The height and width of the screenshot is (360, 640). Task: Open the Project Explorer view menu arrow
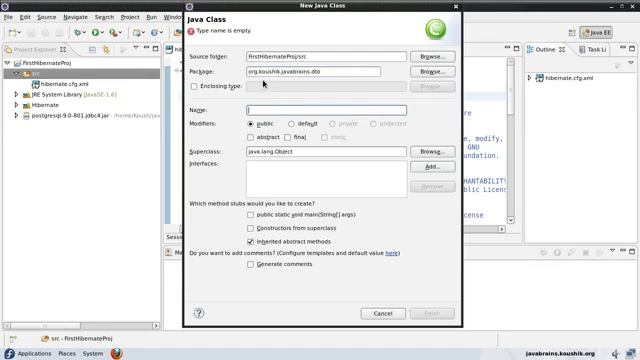(x=136, y=48)
